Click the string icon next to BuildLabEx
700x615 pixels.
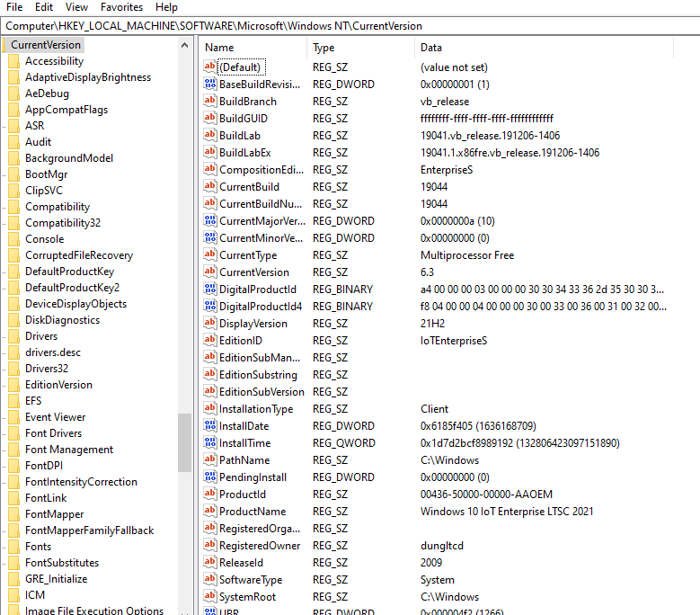[210, 152]
